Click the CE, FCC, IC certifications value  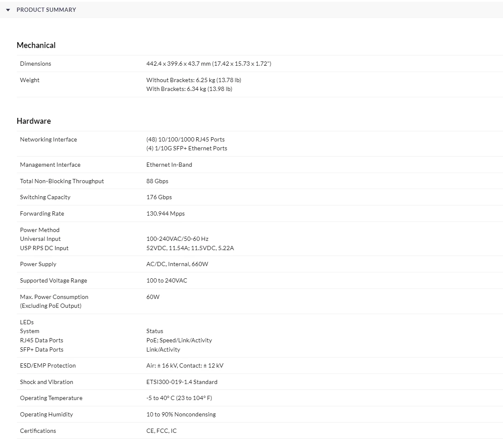tap(161, 431)
